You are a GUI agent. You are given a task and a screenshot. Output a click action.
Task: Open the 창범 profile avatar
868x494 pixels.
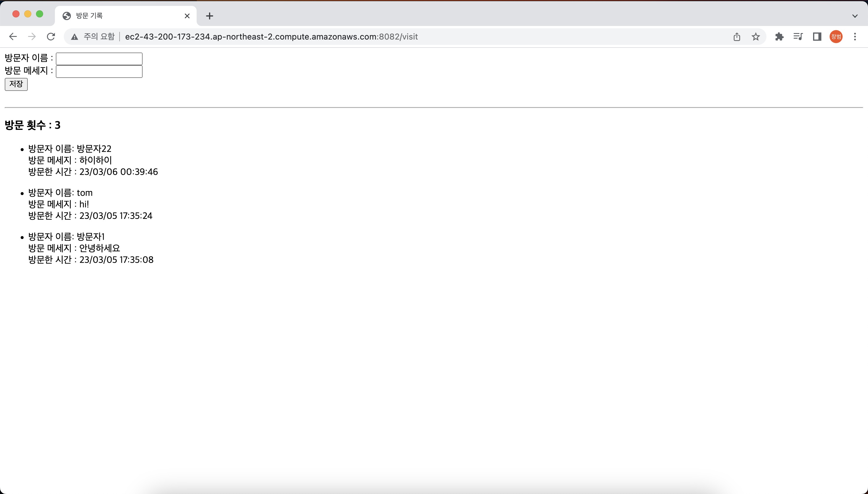tap(836, 37)
